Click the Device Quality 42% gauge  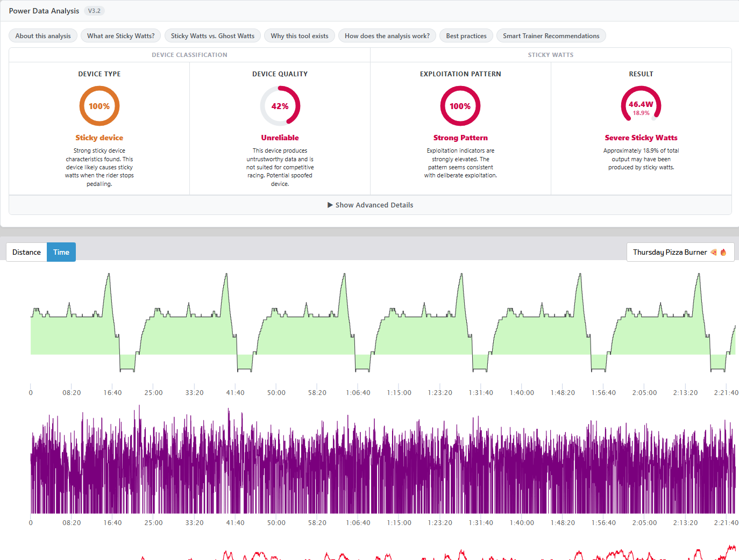(x=280, y=106)
